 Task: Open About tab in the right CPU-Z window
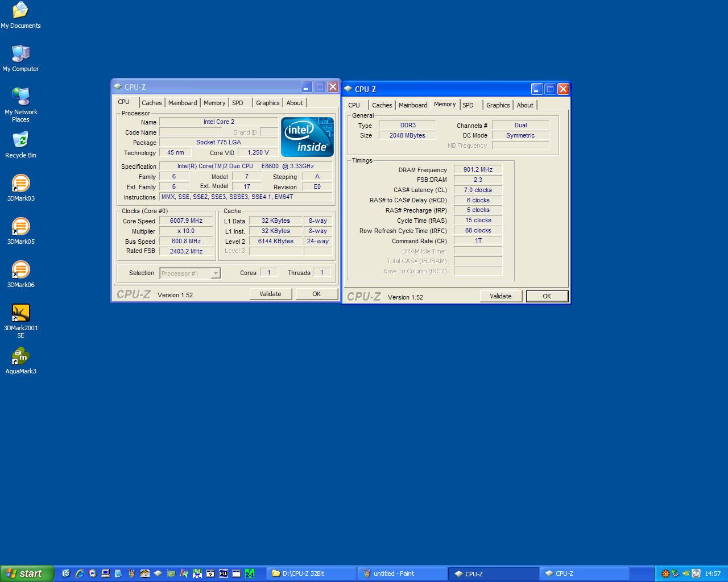(x=525, y=105)
